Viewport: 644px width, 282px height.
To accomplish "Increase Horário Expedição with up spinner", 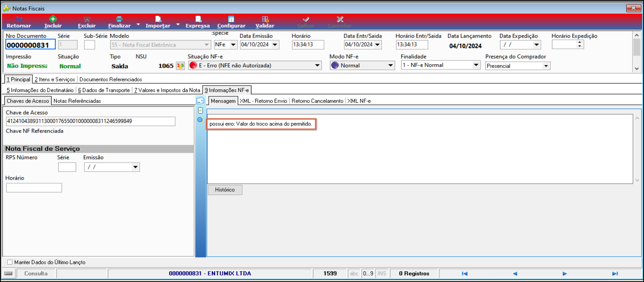I will pyautogui.click(x=580, y=42).
